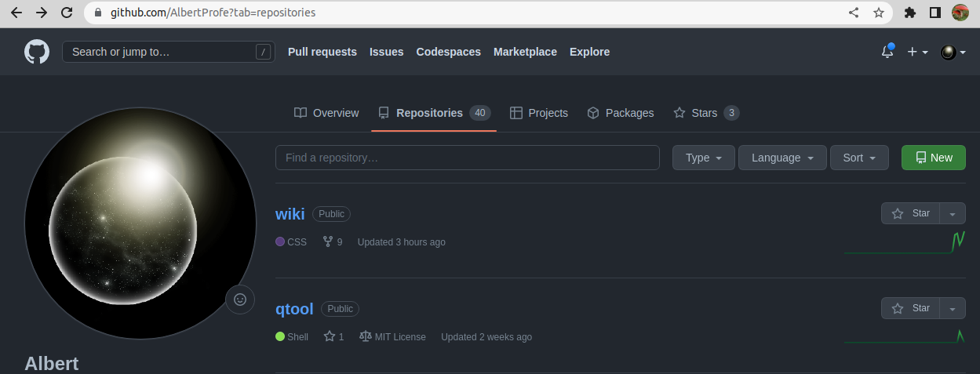980x374 pixels.
Task: Click in the Find a repository field
Action: [468, 158]
